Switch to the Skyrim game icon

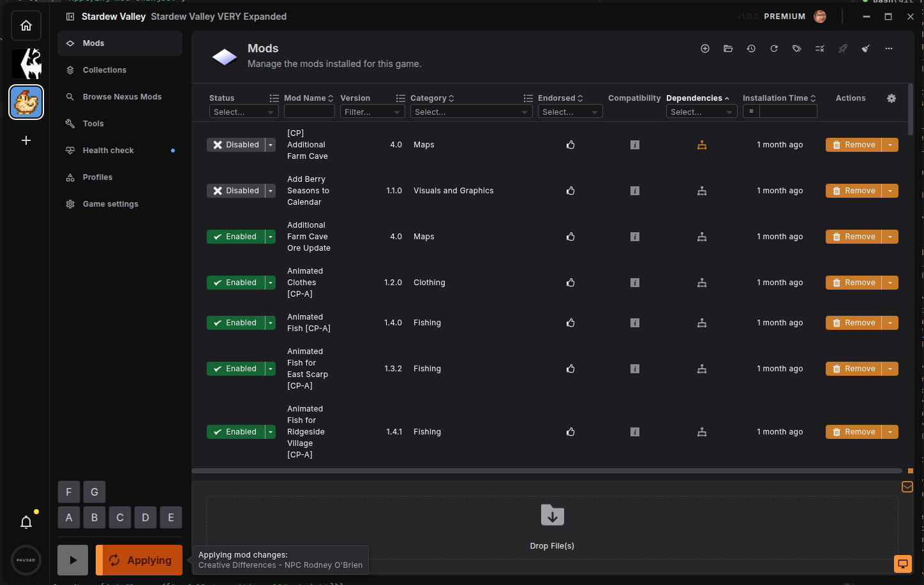tap(26, 64)
